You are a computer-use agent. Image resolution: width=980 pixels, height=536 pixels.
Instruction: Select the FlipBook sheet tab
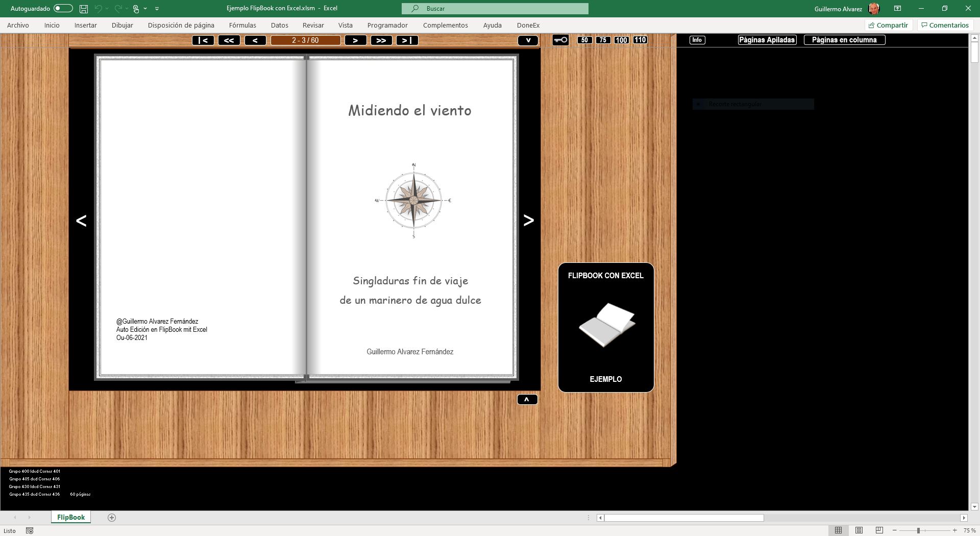click(71, 517)
